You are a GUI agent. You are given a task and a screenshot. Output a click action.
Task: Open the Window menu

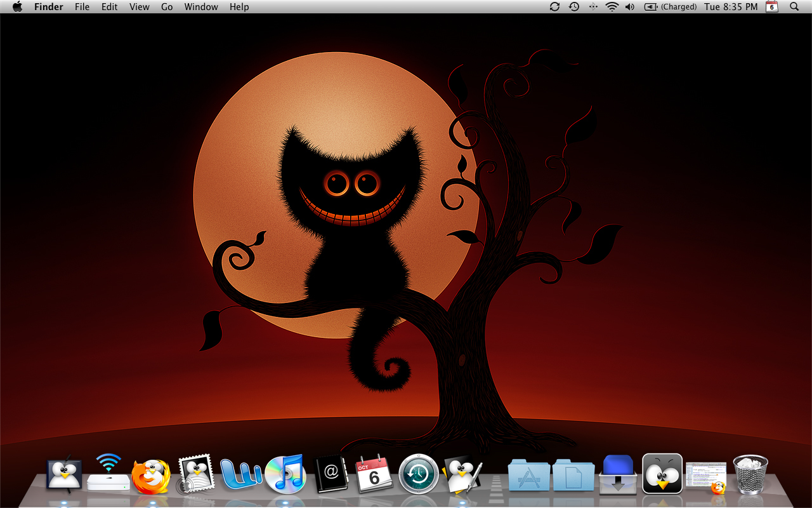tap(201, 7)
